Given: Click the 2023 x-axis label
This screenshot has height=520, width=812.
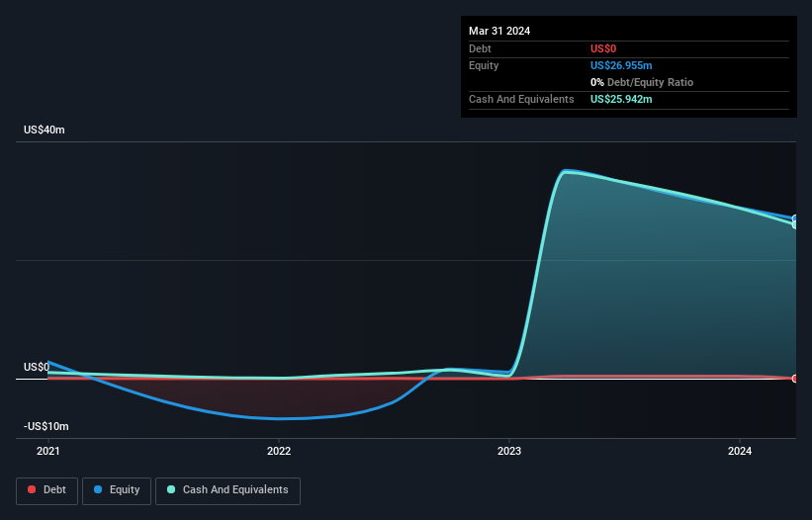Looking at the screenshot, I should [509, 451].
